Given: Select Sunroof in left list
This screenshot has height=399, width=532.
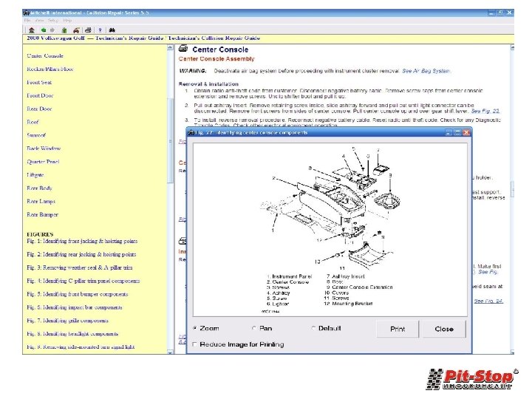Looking at the screenshot, I should click(x=36, y=135).
